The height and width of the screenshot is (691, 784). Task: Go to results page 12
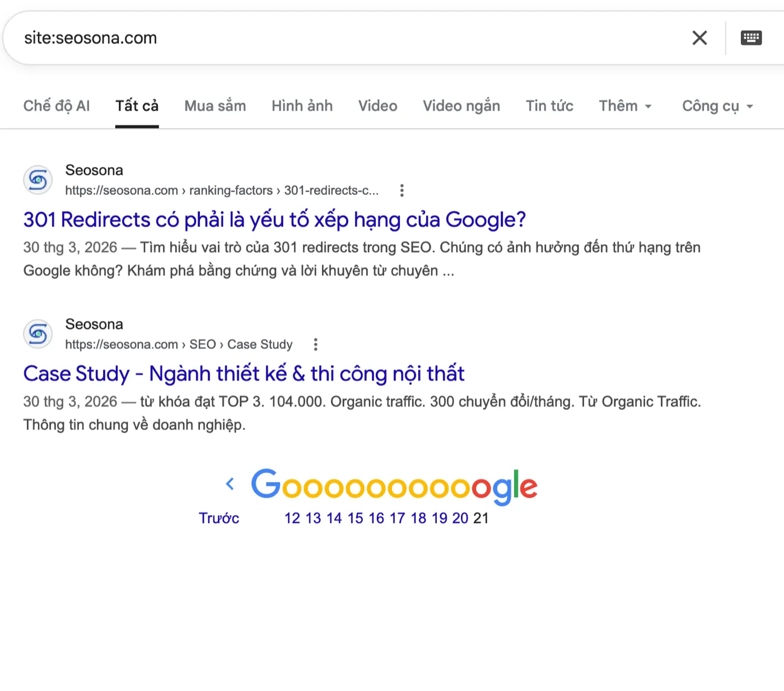(292, 519)
